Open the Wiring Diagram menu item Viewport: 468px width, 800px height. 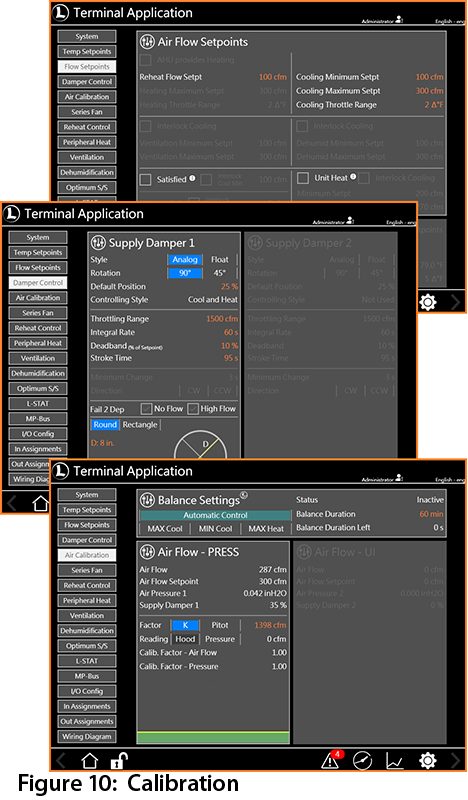pyautogui.click(x=87, y=736)
